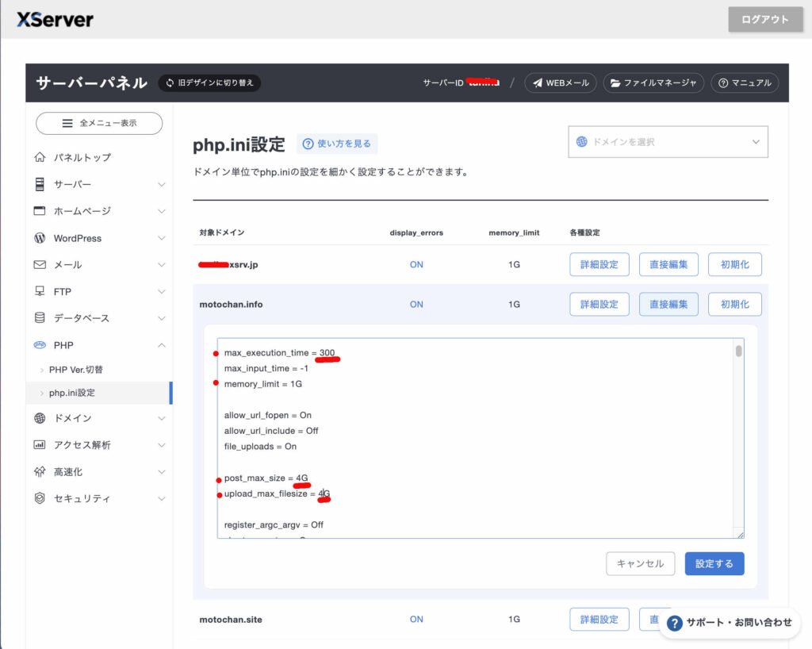This screenshot has height=649, width=812.
Task: Click 詳細設定 for motochan.site
Action: [599, 619]
